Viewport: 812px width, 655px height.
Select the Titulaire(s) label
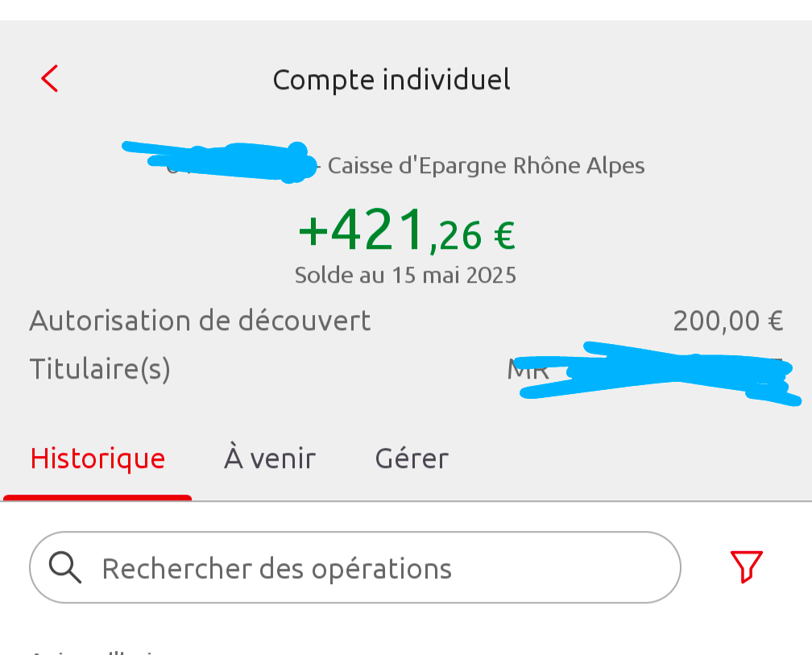point(100,369)
